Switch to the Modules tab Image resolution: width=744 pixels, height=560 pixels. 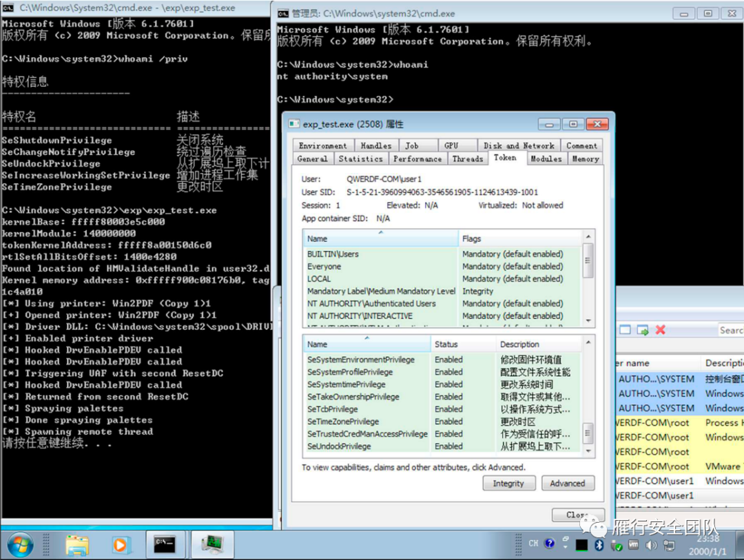[x=546, y=159]
